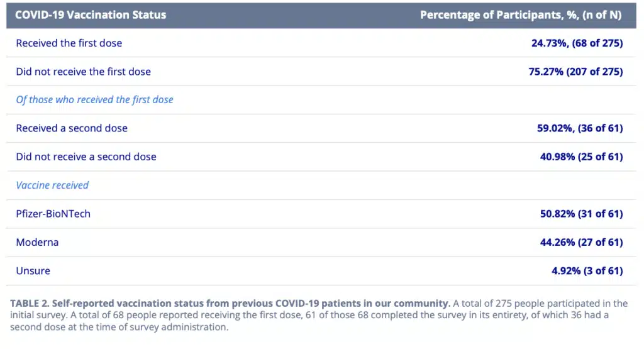This screenshot has width=644, height=349.
Task: Select the Received a second dose row label
Action: pos(72,128)
